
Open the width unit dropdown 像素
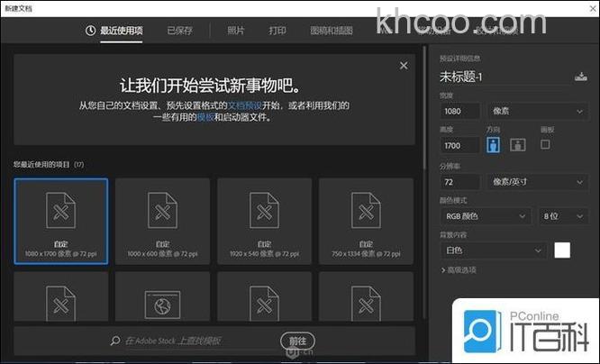(x=537, y=112)
